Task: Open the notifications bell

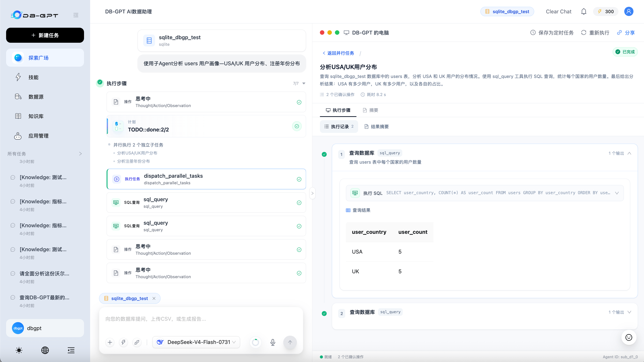Action: [x=583, y=12]
